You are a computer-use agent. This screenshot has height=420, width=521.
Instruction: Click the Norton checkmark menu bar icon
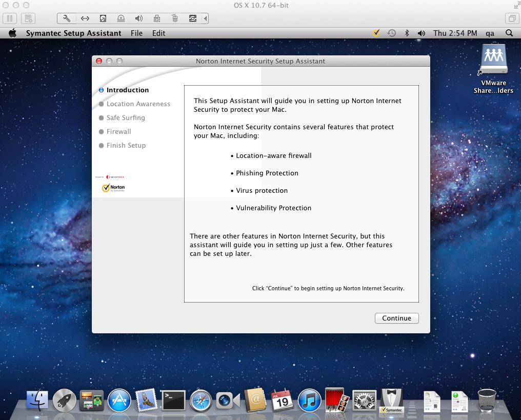click(376, 33)
